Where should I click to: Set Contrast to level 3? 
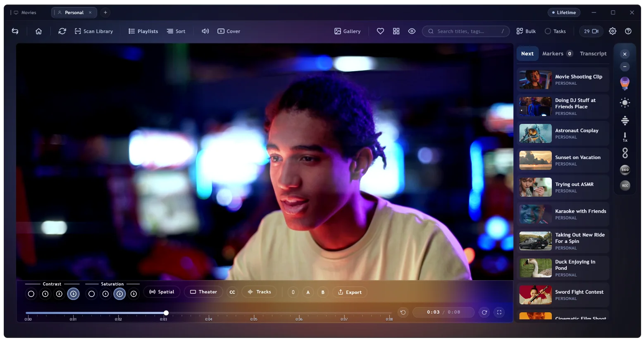pos(73,294)
